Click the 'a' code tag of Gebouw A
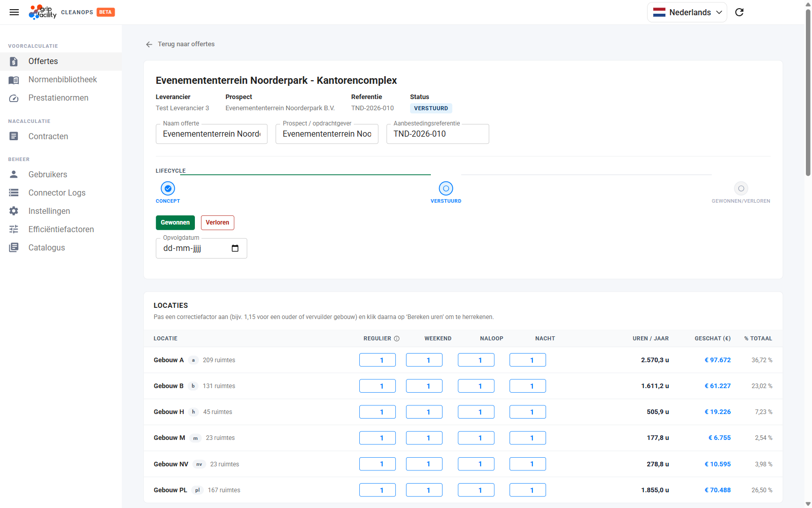 click(193, 360)
